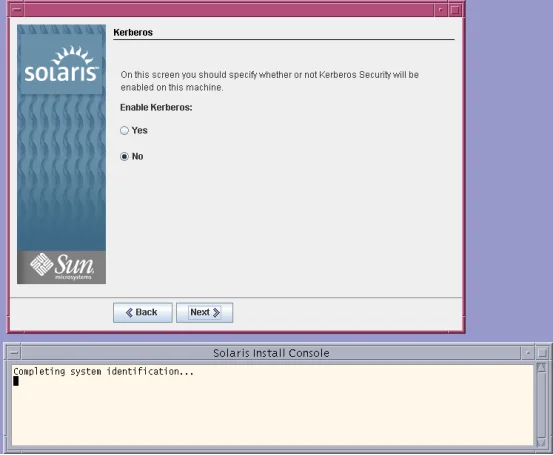Click the Sun Microsystems logo
Viewport: 553px width, 455px height.
(x=61, y=267)
